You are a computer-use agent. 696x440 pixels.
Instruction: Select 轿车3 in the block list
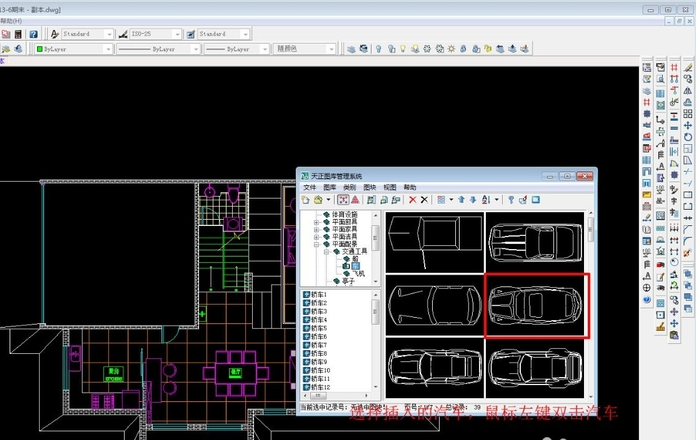(x=319, y=311)
